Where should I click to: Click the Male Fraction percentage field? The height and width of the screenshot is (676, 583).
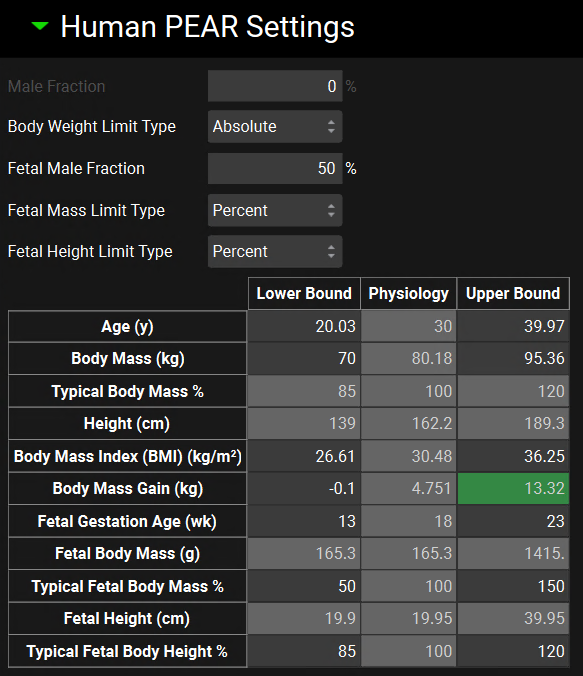tap(275, 86)
